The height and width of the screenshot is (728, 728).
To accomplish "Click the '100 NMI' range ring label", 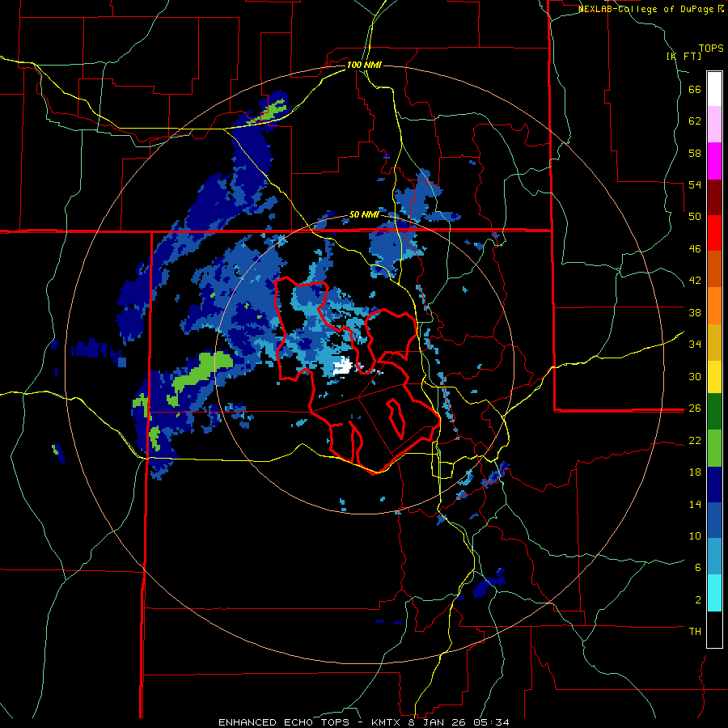I will pyautogui.click(x=364, y=65).
